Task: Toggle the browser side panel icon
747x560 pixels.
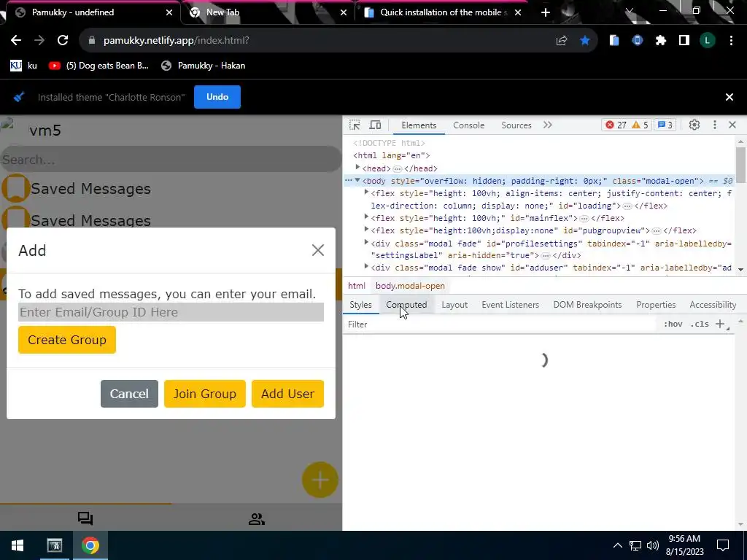Action: tap(684, 41)
